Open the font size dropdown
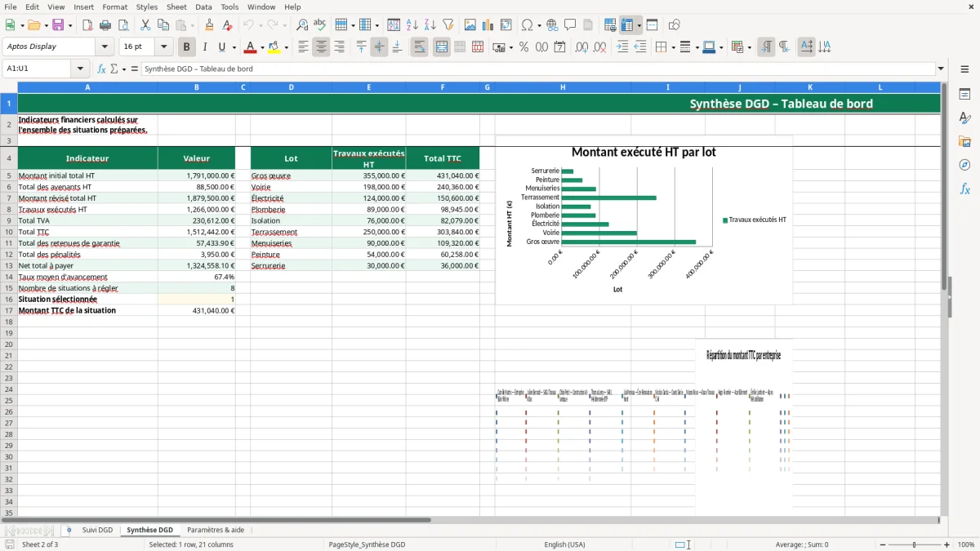Screen dimensions: 980x551 [164, 47]
